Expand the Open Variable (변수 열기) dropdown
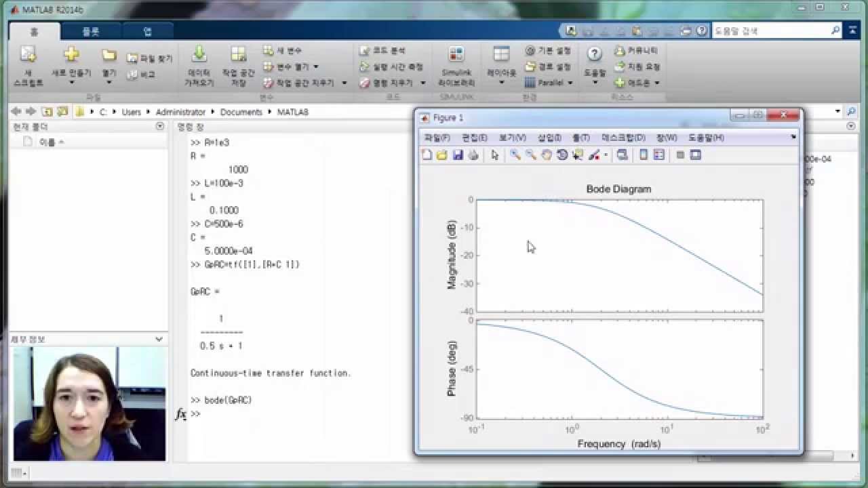868x488 pixels. 316,67
